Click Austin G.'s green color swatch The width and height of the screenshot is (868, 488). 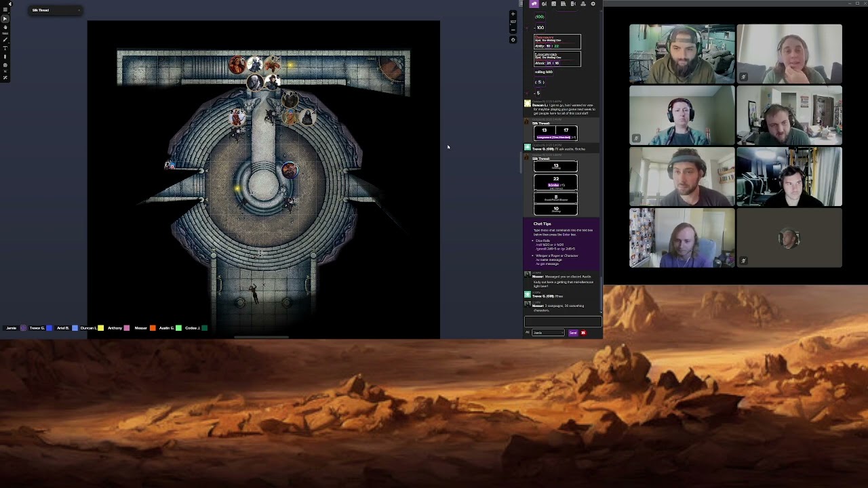(x=178, y=328)
